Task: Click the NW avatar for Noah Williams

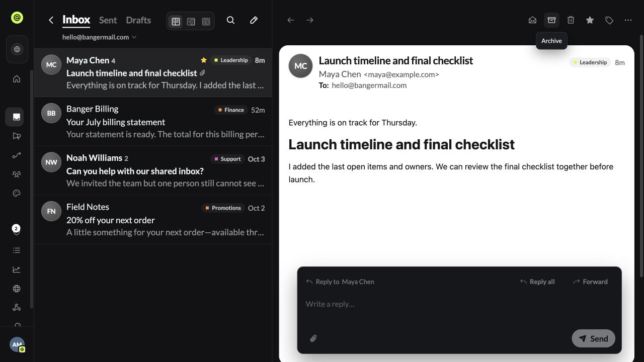Action: [x=51, y=162]
